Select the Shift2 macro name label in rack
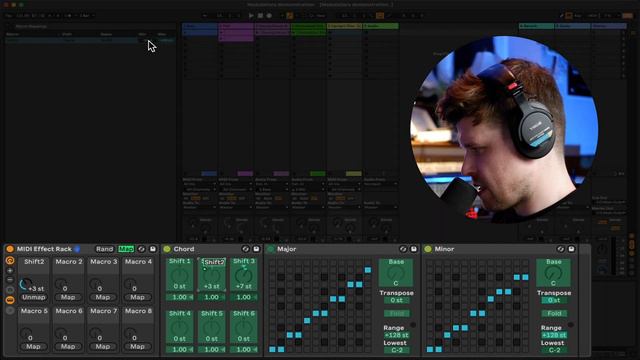Screen dimensions: 640x360 34,262
